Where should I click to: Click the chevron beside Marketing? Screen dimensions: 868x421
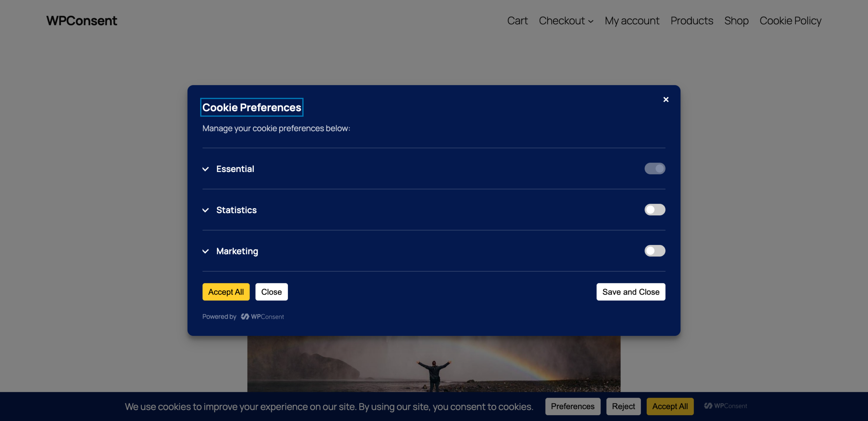tap(205, 251)
